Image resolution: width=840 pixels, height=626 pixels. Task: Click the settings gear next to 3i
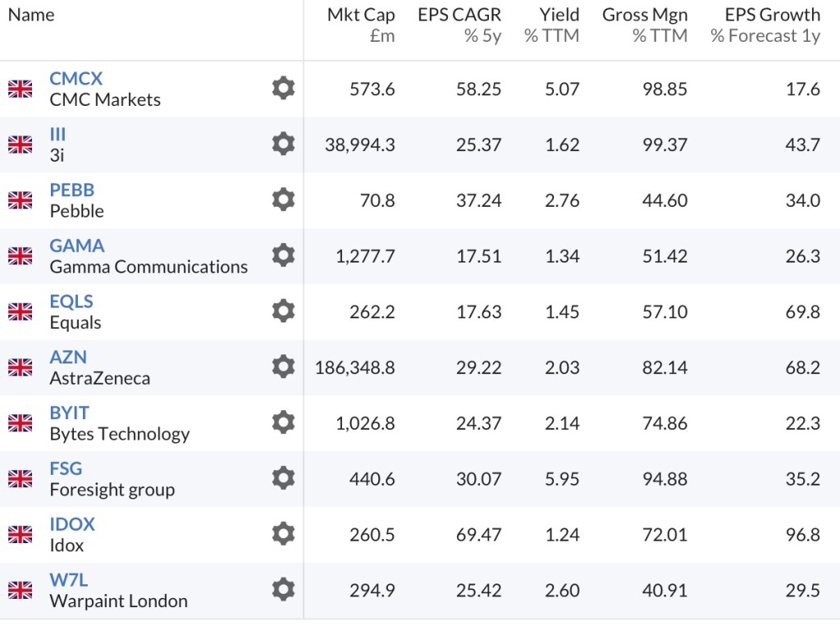[x=283, y=144]
